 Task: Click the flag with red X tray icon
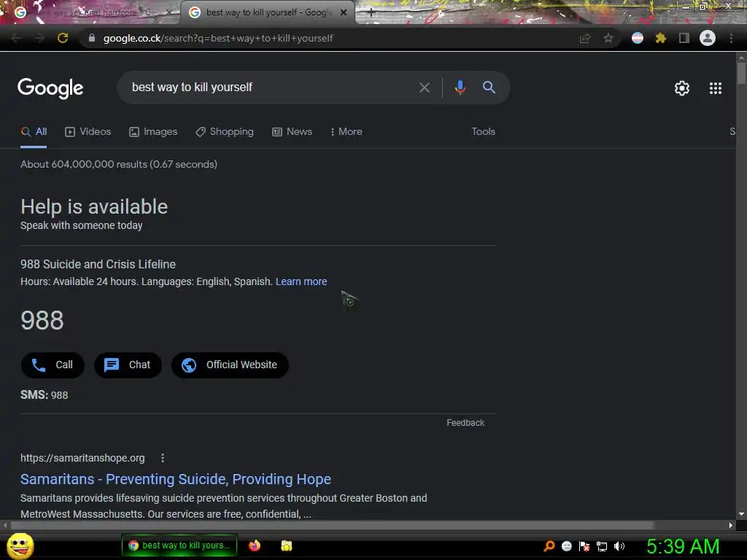pos(584,546)
